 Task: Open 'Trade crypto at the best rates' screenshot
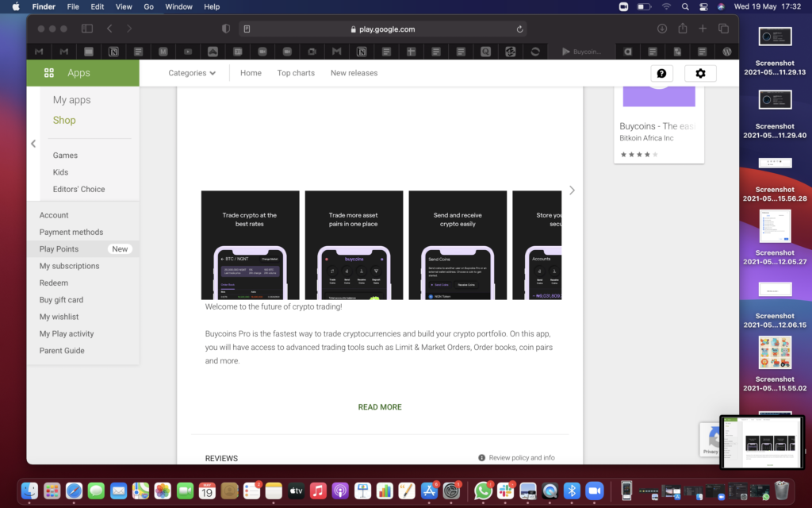coord(250,245)
